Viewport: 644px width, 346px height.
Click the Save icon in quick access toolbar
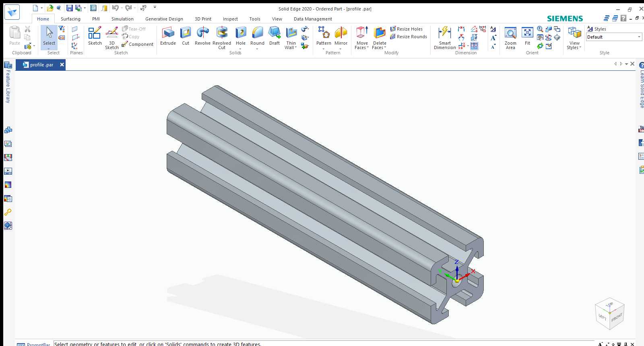click(69, 8)
